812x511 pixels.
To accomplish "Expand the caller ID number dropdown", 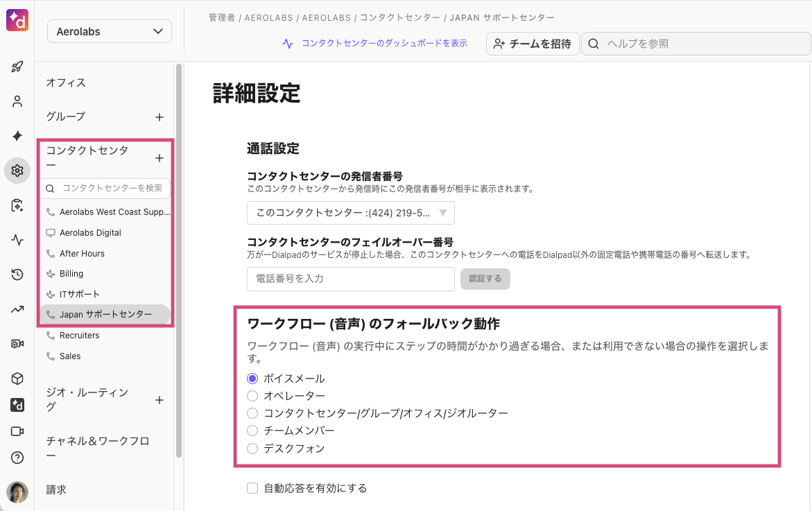I will coord(350,213).
